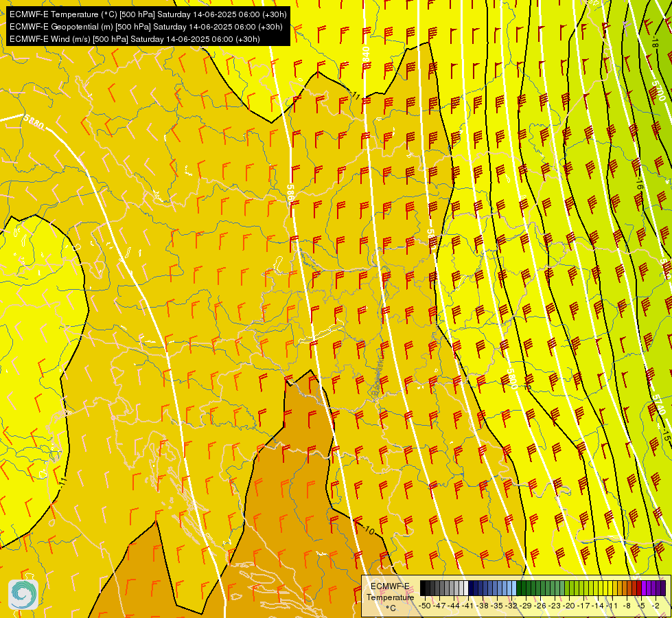Click the -15 isotherm label

(x=666, y=435)
